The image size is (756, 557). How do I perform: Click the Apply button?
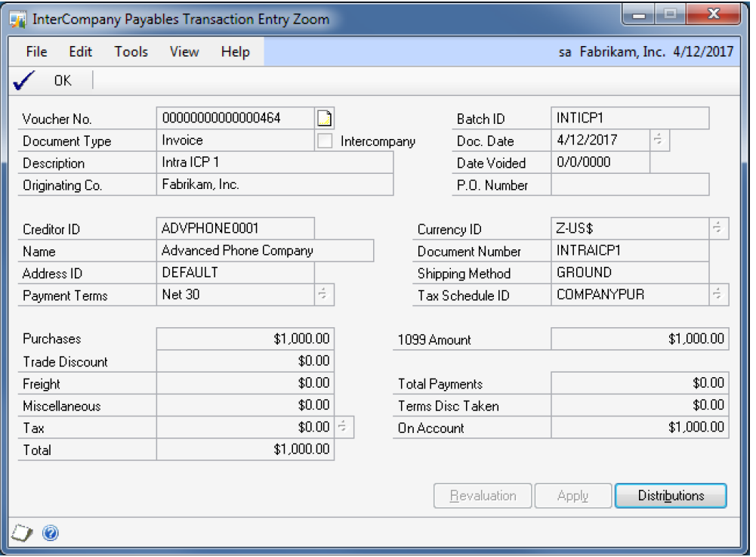(x=572, y=496)
